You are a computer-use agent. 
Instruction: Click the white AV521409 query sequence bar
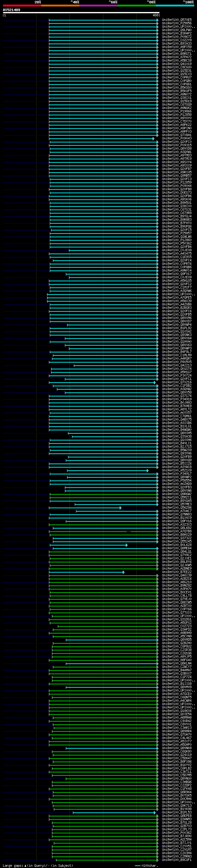pos(81,12)
